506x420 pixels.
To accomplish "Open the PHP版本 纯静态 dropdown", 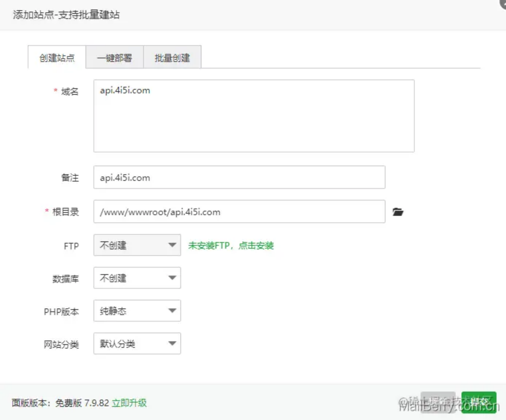I will (x=137, y=311).
